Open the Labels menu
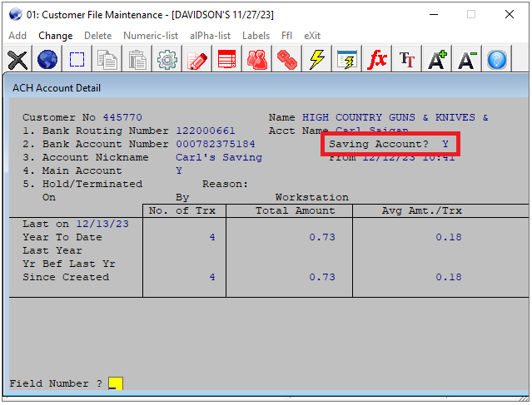This screenshot has height=405, width=532. 256,36
